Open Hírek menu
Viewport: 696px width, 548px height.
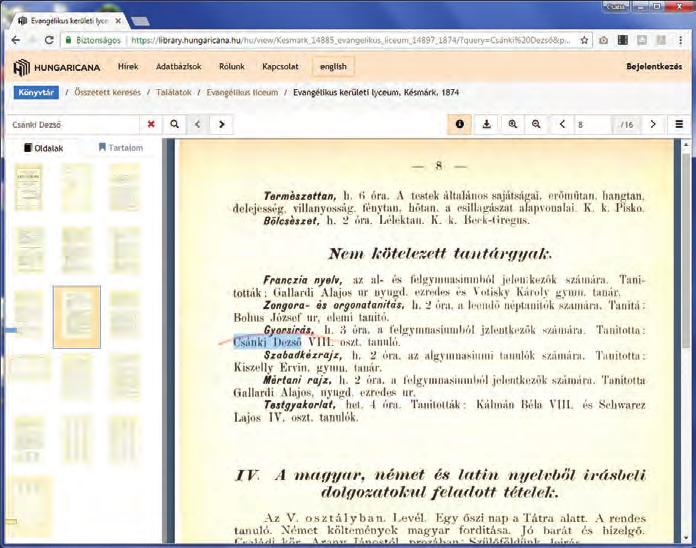pyautogui.click(x=128, y=67)
